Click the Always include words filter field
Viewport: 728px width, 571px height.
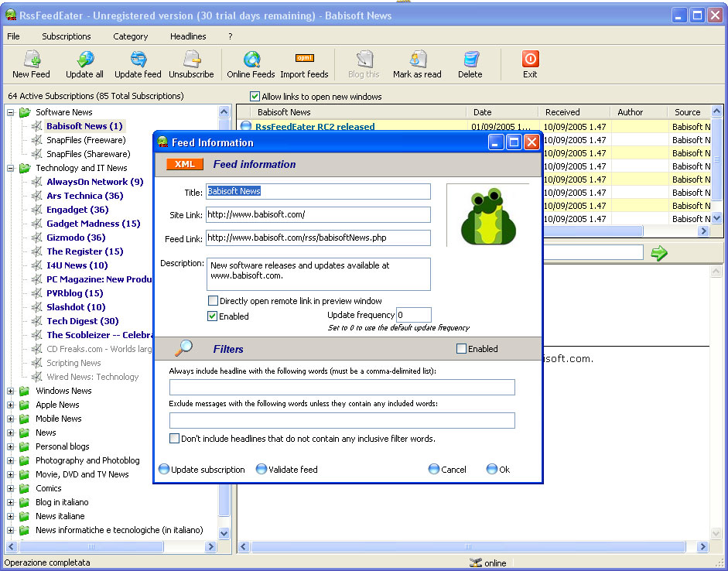(342, 387)
